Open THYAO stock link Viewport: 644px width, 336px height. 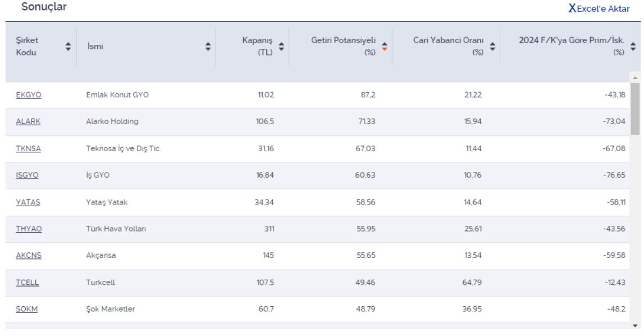point(29,229)
